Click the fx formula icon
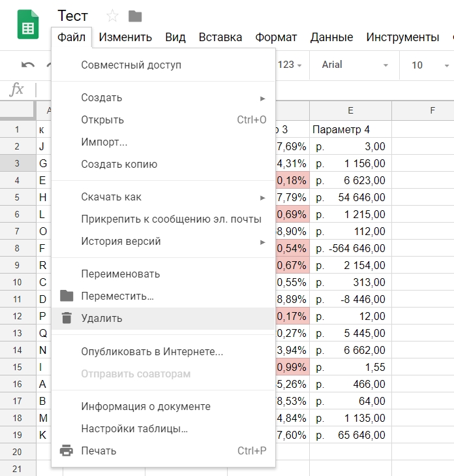454x476 pixels. click(17, 90)
